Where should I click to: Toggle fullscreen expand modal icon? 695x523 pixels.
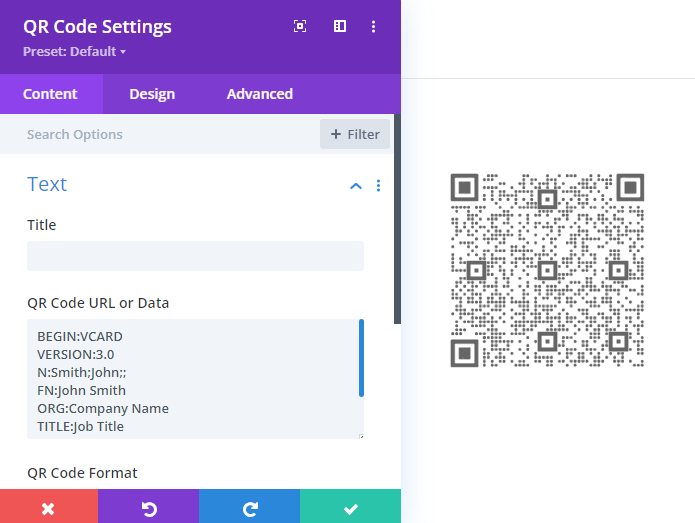pos(300,26)
